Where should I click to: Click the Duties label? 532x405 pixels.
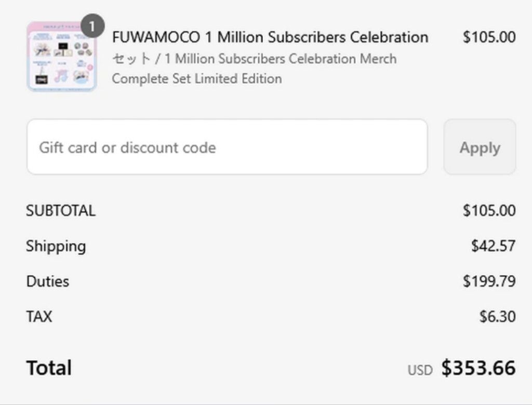[48, 281]
